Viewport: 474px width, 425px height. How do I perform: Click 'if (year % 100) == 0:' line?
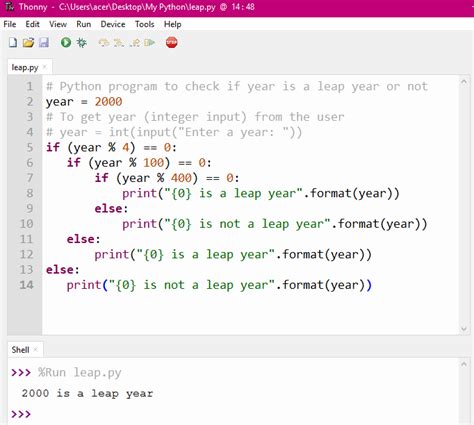coord(139,163)
